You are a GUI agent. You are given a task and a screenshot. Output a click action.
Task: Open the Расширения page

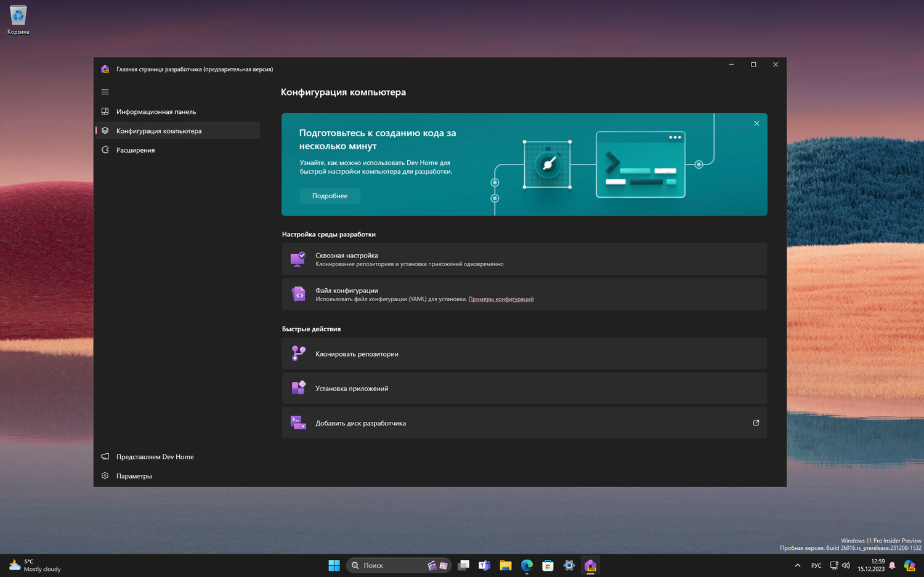tap(177, 150)
